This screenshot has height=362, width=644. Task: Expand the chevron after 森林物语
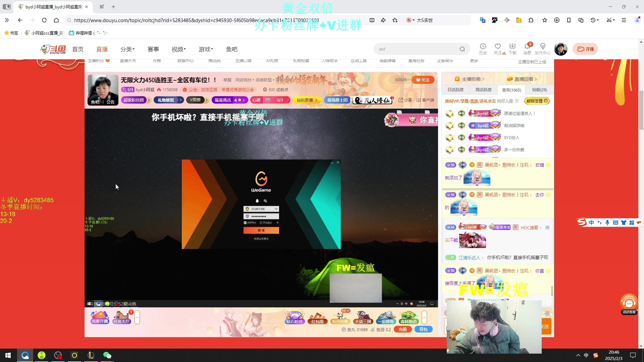pos(424,317)
